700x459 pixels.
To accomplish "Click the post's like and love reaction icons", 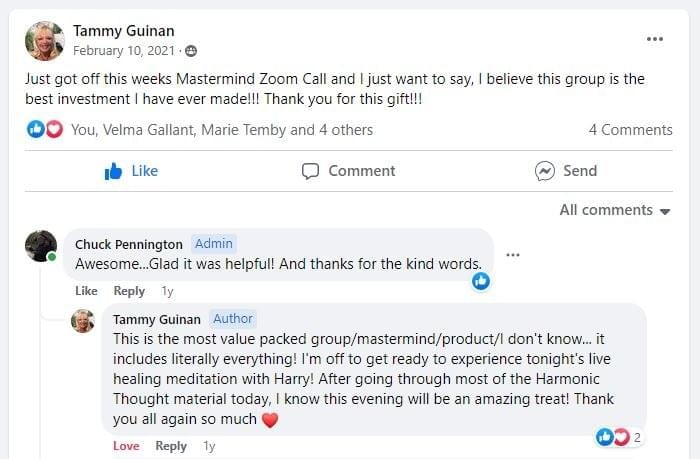I will pyautogui.click(x=44, y=129).
